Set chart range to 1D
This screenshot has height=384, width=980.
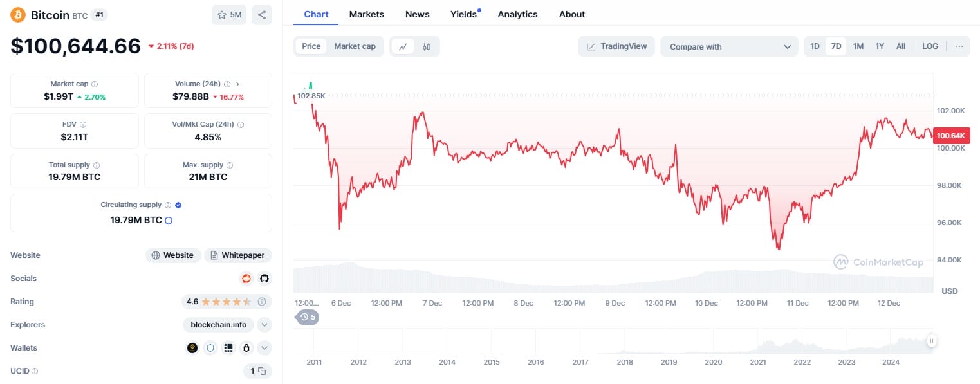coord(815,46)
